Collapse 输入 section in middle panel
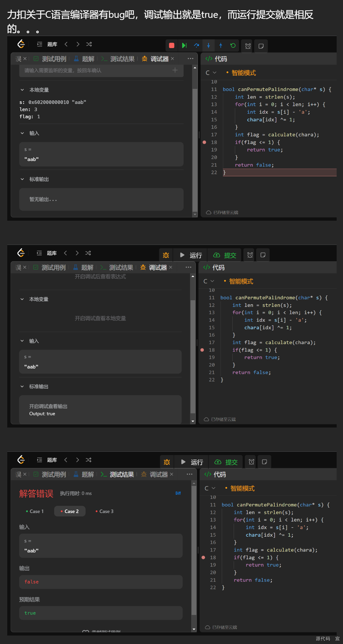This screenshot has width=343, height=644. pos(22,341)
